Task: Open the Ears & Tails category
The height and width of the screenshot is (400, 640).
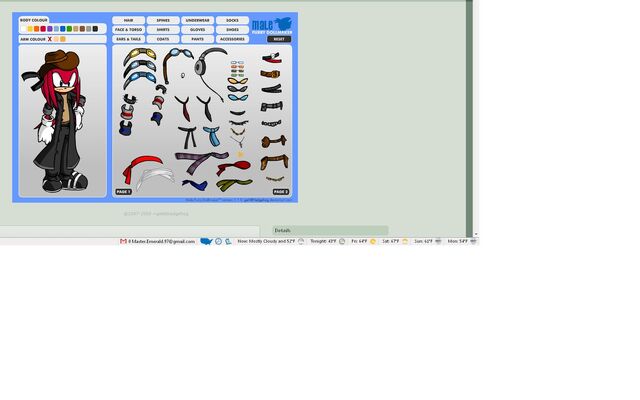Action: pos(129,39)
